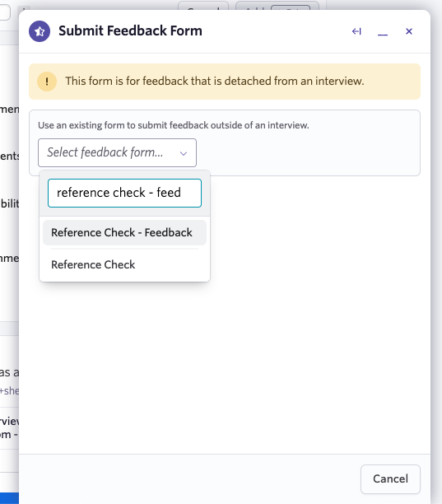This screenshot has width=442, height=504.
Task: Dock the panel with the left-arrow icon
Action: [x=356, y=31]
